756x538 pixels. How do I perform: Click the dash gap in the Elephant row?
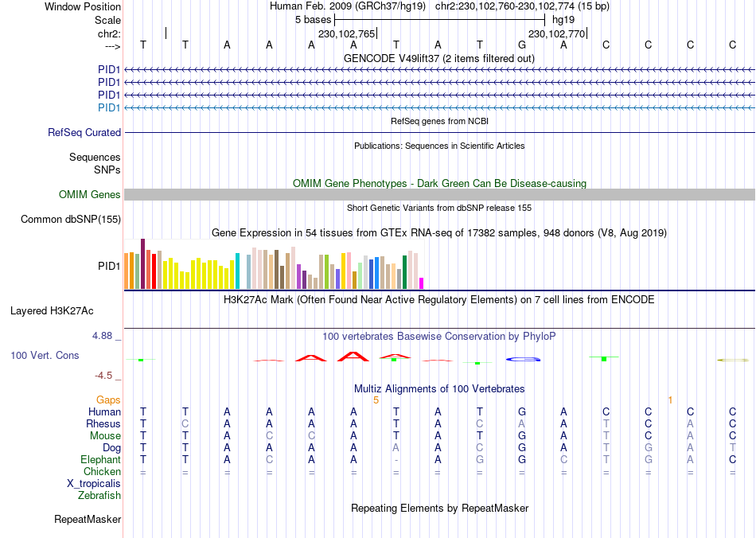(x=396, y=460)
